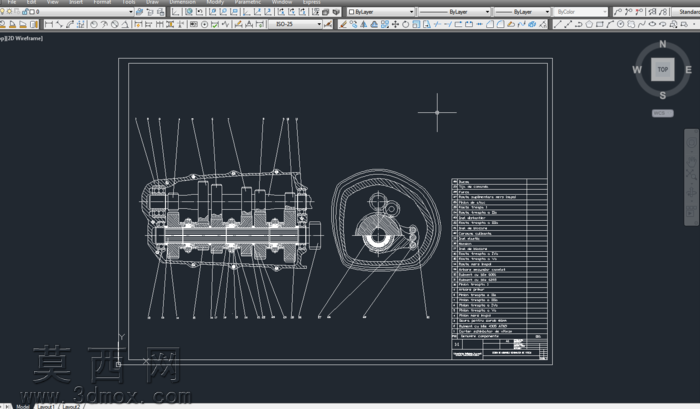Click the N compass direction
Image resolution: width=700 pixels, height=409 pixels.
[x=662, y=44]
